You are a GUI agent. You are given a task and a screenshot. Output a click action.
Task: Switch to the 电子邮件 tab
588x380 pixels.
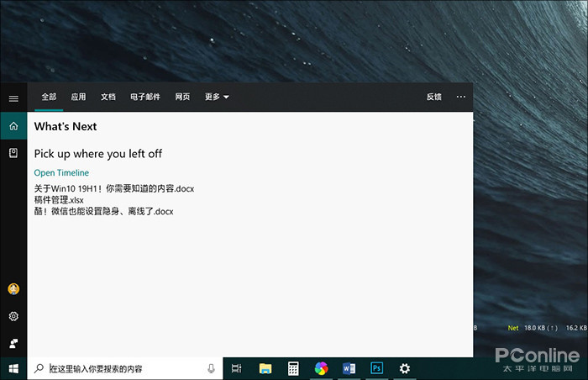(x=145, y=97)
